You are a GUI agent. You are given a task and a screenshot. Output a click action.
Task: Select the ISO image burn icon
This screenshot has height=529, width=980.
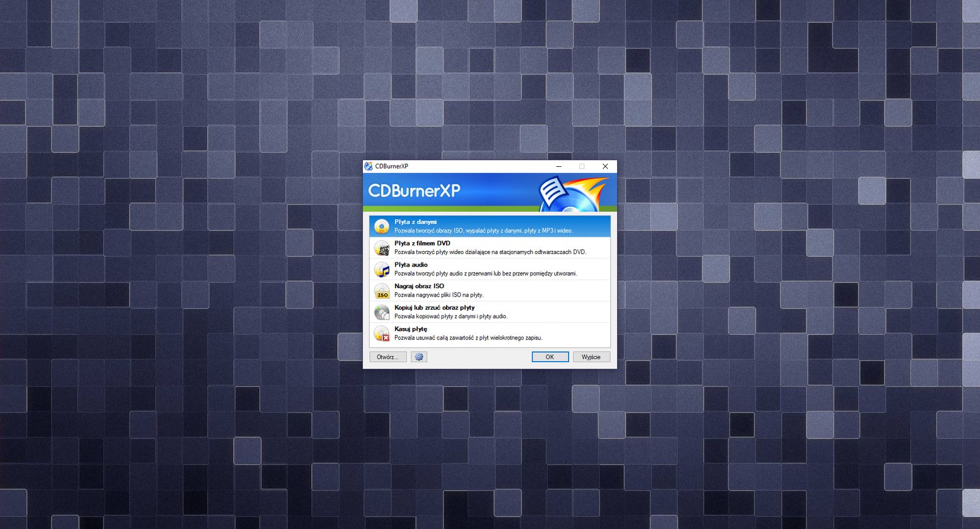point(381,291)
